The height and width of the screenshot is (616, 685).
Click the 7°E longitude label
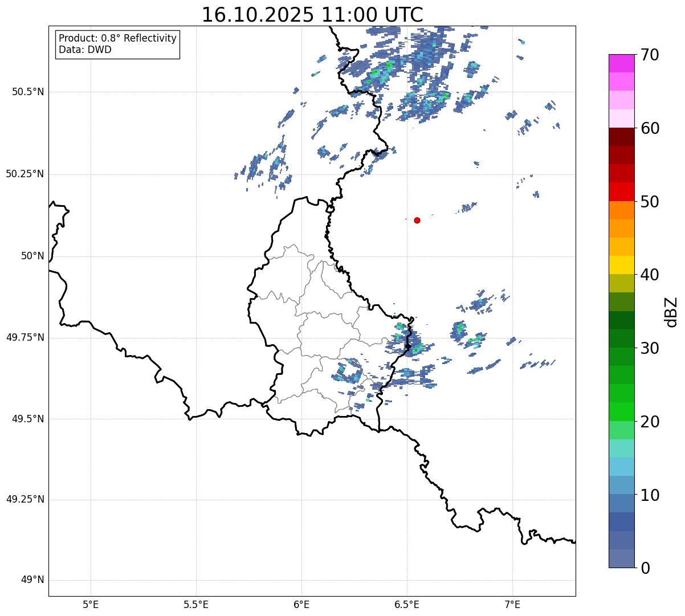[x=512, y=604]
